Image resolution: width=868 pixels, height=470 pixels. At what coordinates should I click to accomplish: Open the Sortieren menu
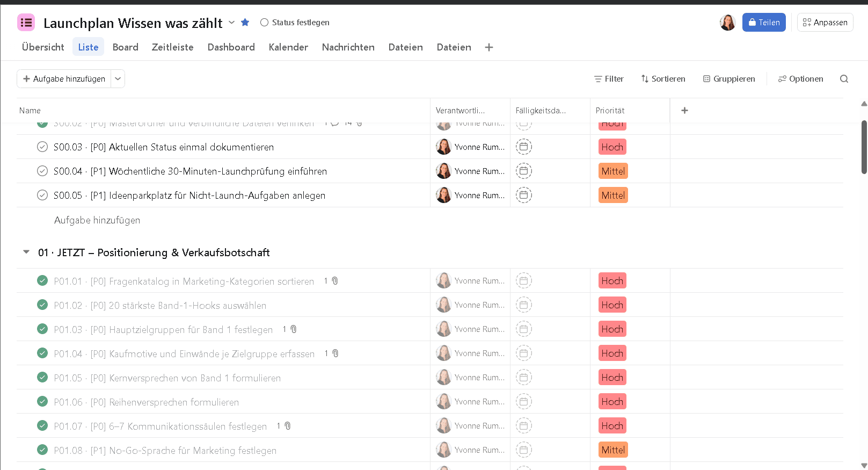coord(663,79)
